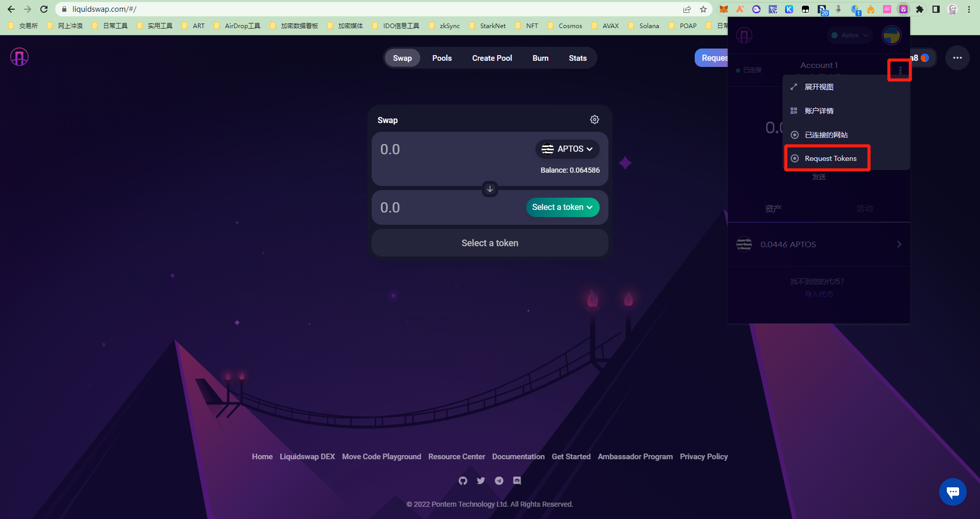Screen dimensions: 980x519
Task: Click the Pontem wallet logo in popup
Action: 744,35
